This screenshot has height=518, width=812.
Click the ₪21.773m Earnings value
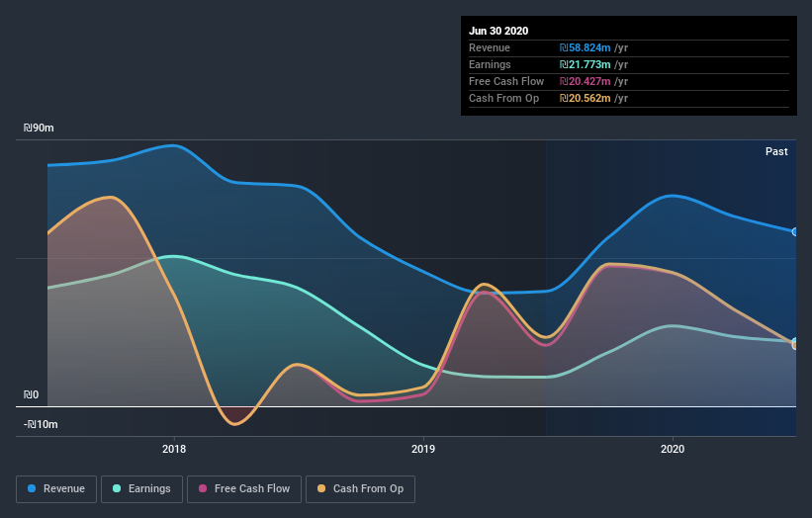(585, 64)
